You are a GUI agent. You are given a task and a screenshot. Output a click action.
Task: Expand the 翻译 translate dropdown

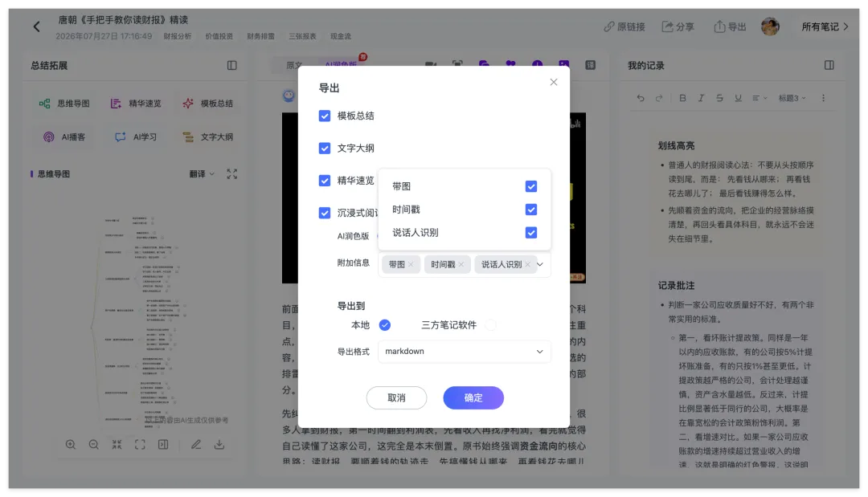tap(202, 173)
